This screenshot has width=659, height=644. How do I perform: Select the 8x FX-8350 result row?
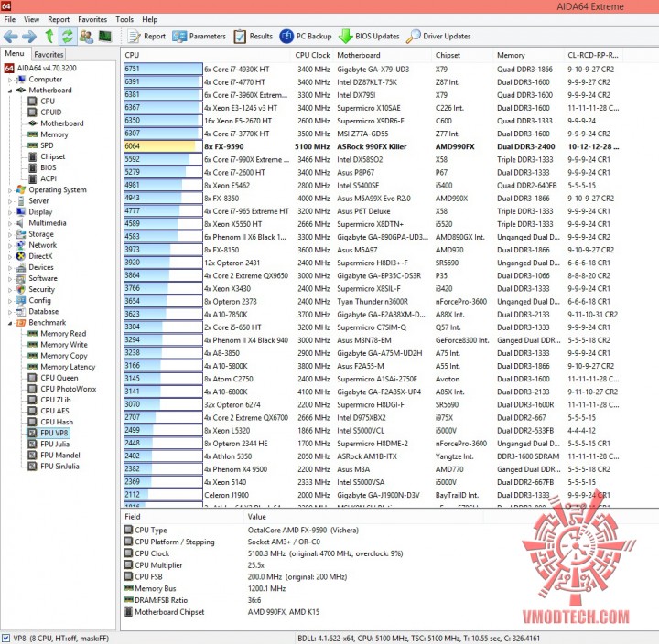tap(372, 199)
